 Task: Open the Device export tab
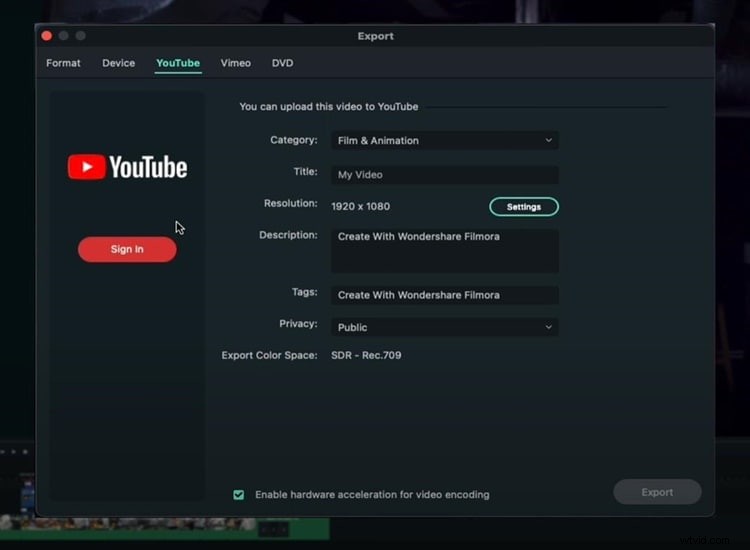pos(118,63)
